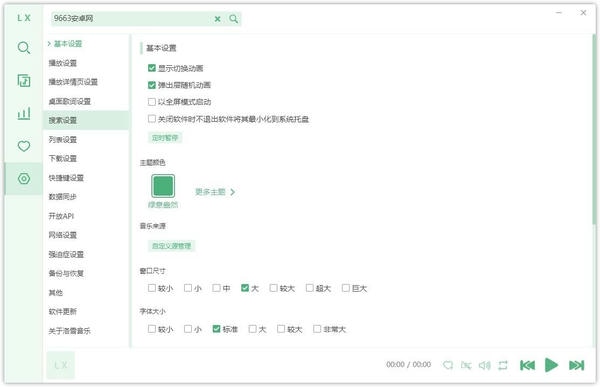Set window size to 巨大
The width and height of the screenshot is (600, 387).
[346, 288]
